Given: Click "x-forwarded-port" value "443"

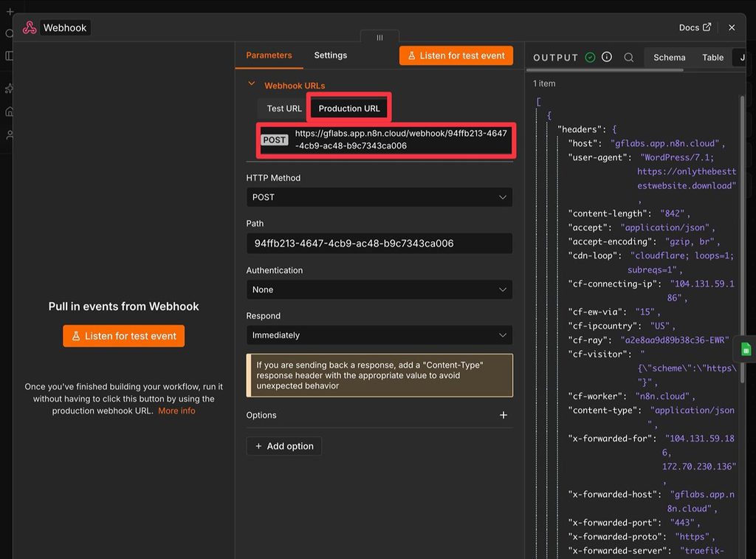Looking at the screenshot, I should click(x=681, y=522).
